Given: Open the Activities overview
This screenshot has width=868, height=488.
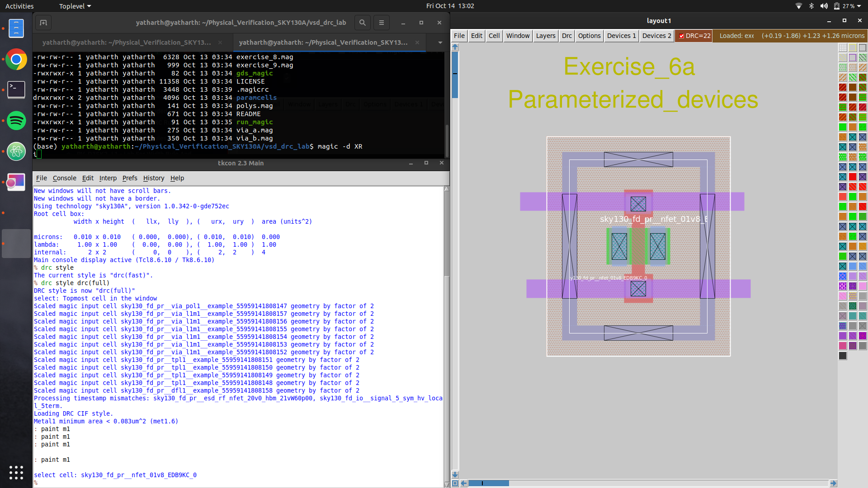Looking at the screenshot, I should (x=19, y=6).
